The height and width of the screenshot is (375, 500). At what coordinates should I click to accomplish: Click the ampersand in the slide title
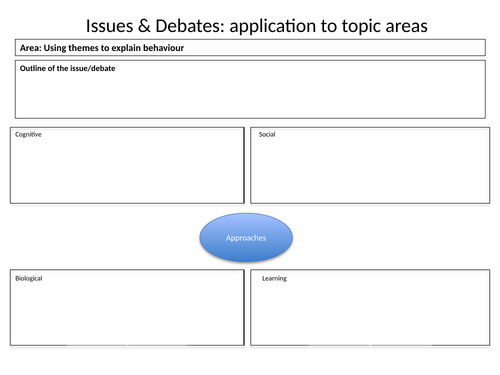(x=144, y=26)
